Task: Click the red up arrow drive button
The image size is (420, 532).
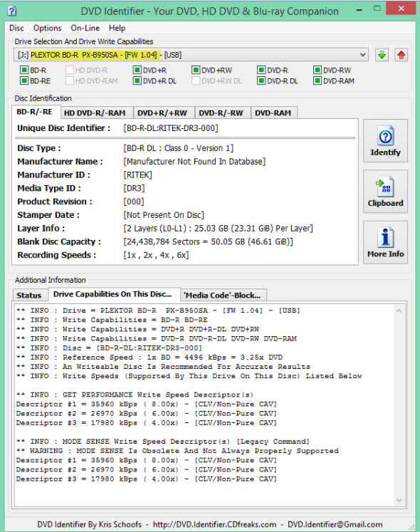Action: 401,55
